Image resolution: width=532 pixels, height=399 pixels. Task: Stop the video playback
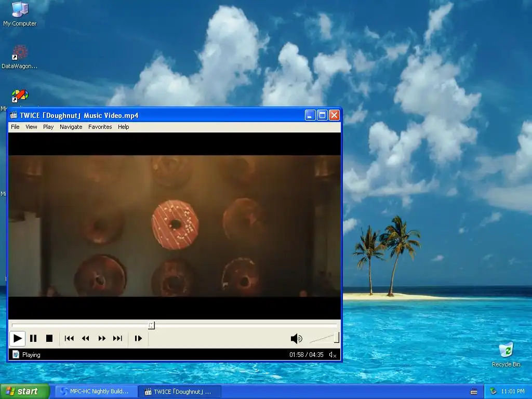49,338
